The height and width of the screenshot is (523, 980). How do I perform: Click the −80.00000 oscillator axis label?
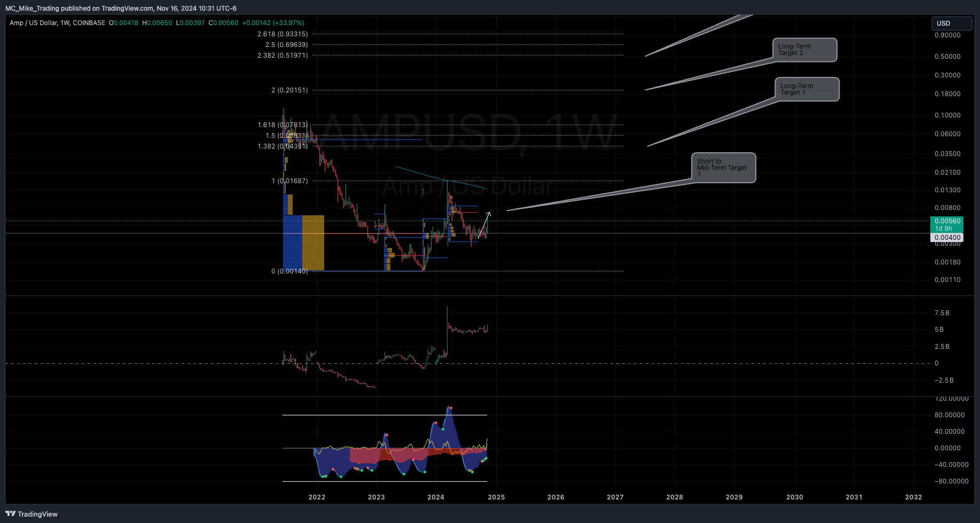(x=951, y=481)
